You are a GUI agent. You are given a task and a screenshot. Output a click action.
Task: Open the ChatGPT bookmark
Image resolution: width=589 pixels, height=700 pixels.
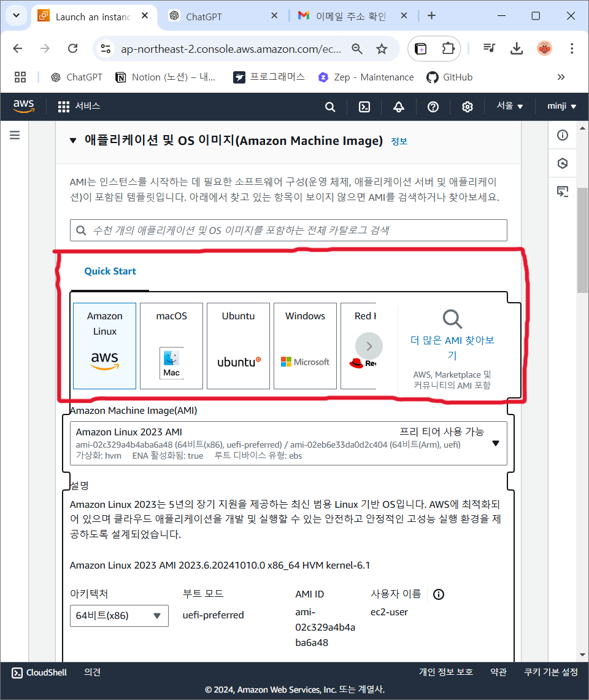point(77,77)
